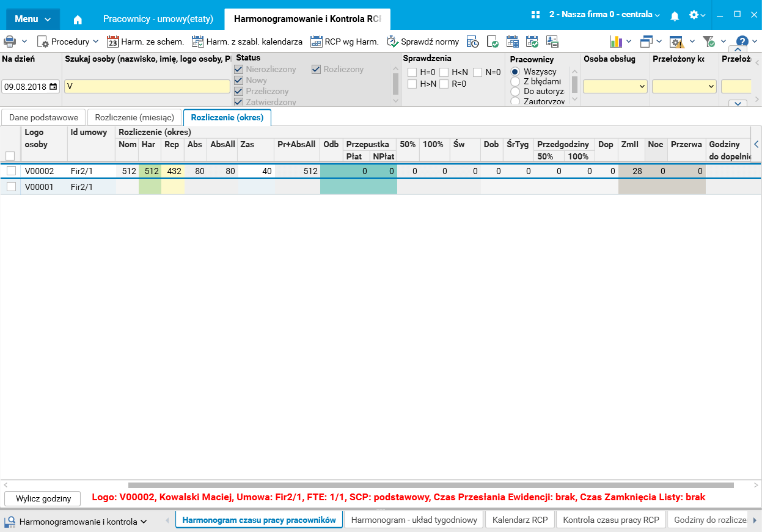This screenshot has height=532, width=762.
Task: Select the V00002 row checkbox
Action: pyautogui.click(x=11, y=171)
